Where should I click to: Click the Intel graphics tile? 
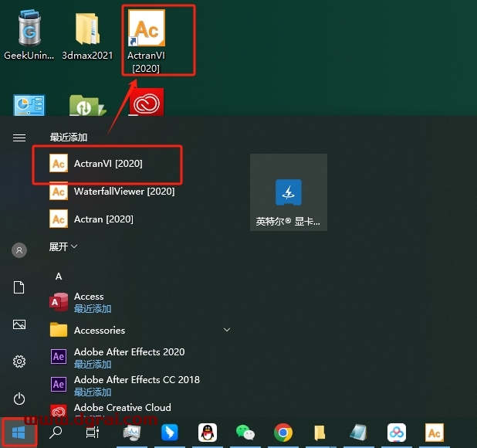tap(288, 192)
